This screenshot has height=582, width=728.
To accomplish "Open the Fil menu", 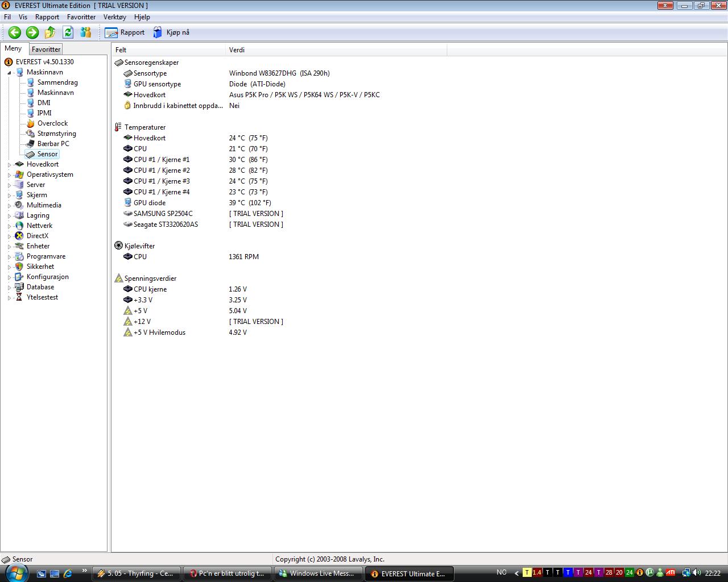I will click(7, 17).
